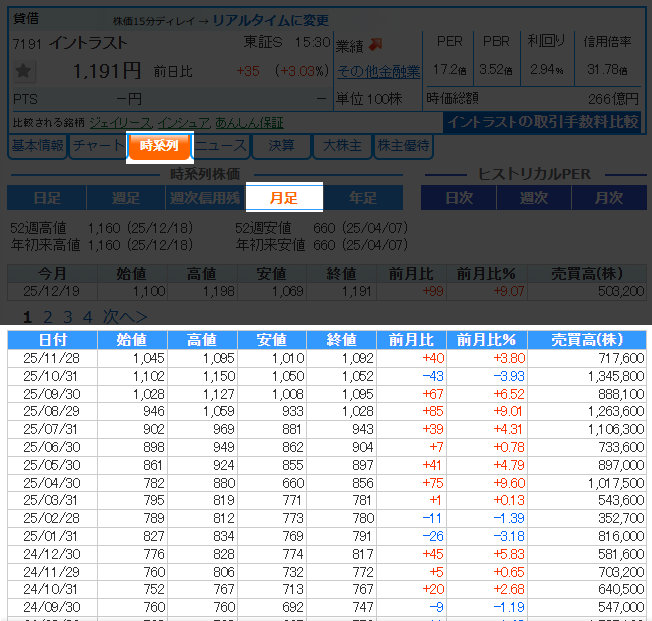This screenshot has width=652, height=621.
Task: Click イントラストの取引手数料比較 banner
Action: point(543,122)
